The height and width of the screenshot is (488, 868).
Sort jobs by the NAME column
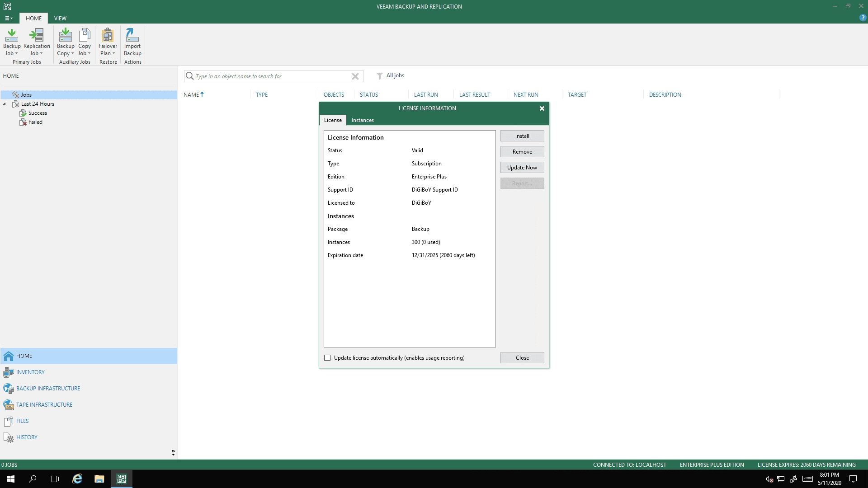click(191, 95)
